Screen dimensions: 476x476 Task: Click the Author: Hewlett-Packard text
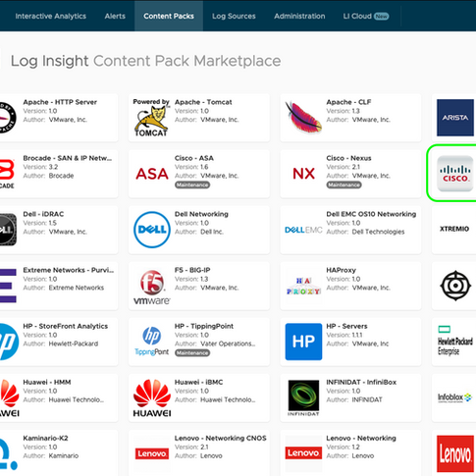tap(61, 344)
